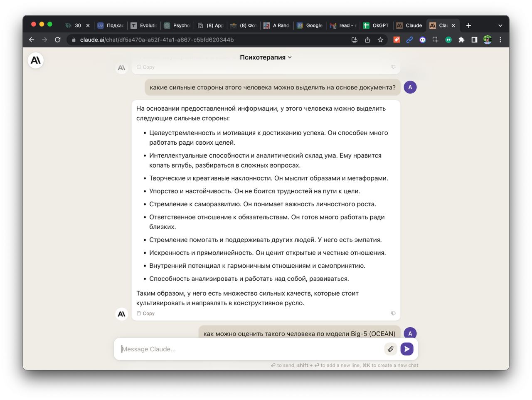The height and width of the screenshot is (400, 532).
Task: Click the claude.ai address bar URL
Action: pos(157,40)
